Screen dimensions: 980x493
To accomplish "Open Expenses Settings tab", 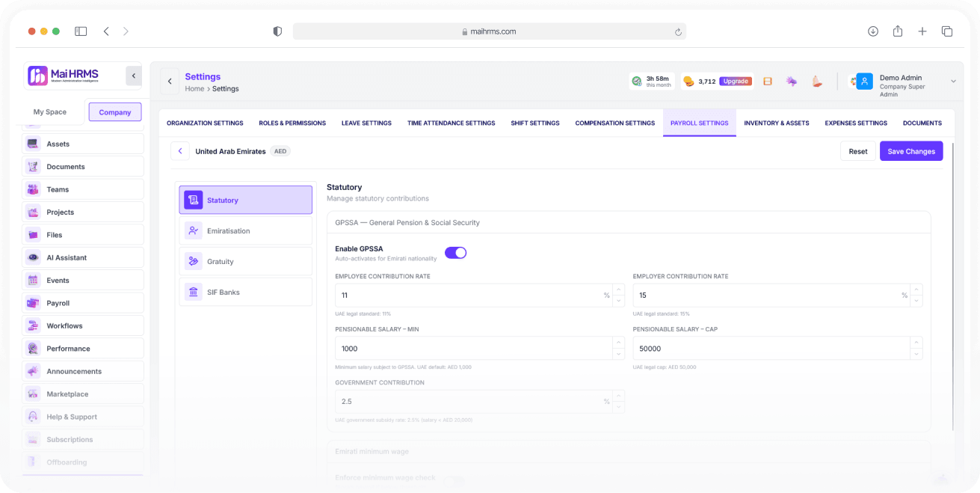I will coord(856,123).
